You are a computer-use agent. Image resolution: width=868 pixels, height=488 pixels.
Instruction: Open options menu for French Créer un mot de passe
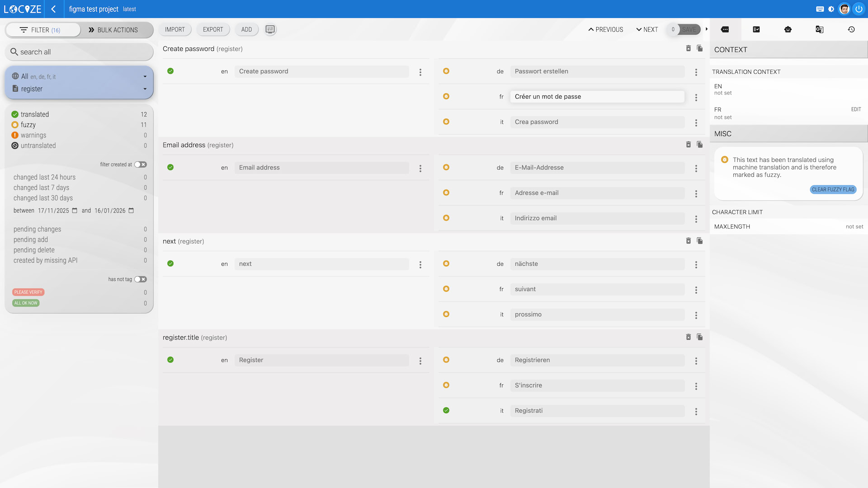[x=696, y=97]
